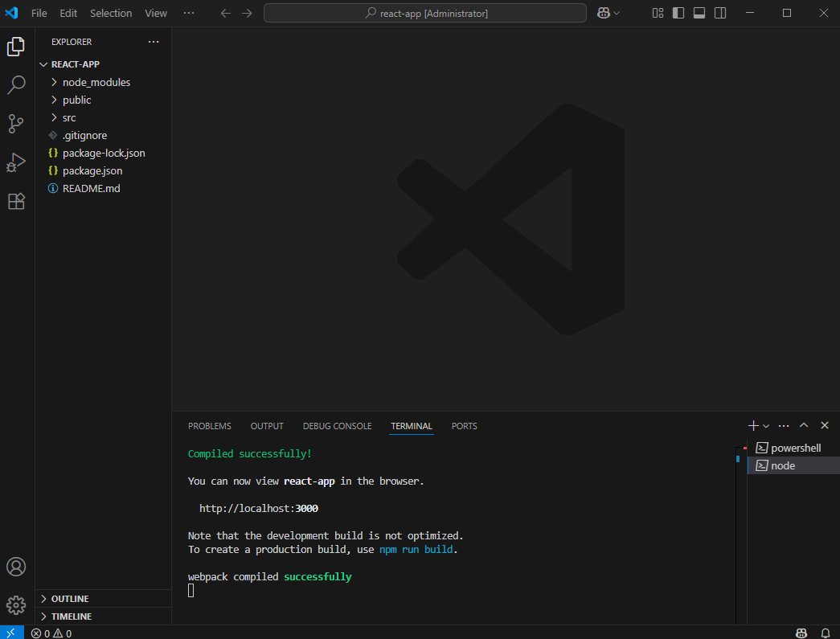Open errors and warnings status entry
Image resolution: width=840 pixels, height=639 pixels.
pyautogui.click(x=51, y=633)
